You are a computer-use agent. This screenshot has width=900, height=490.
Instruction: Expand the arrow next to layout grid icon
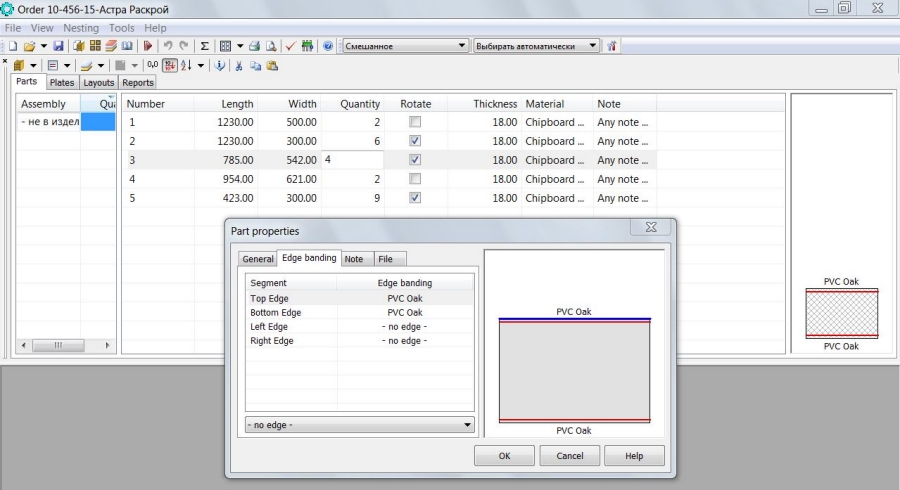point(240,46)
